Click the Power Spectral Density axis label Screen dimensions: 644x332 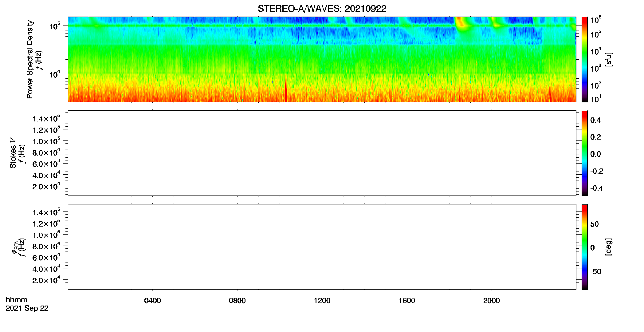click(30, 59)
